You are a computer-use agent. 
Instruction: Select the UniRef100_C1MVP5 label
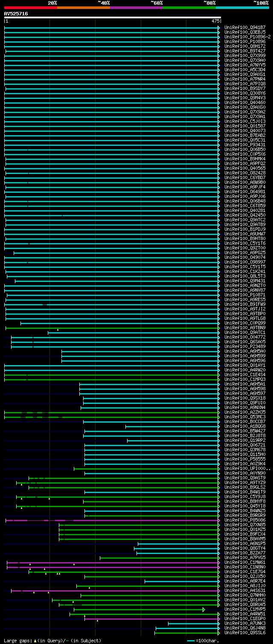tap(245, 609)
